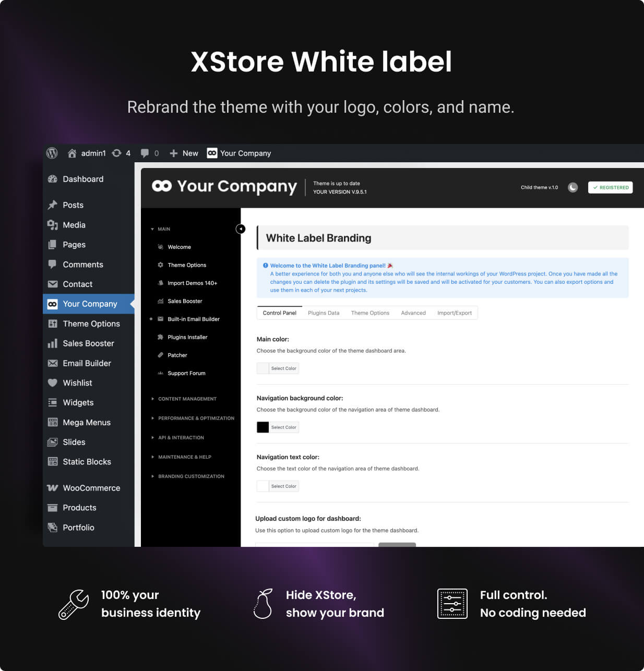The width and height of the screenshot is (644, 671).
Task: Click the REGISTERED status button
Action: (x=610, y=187)
